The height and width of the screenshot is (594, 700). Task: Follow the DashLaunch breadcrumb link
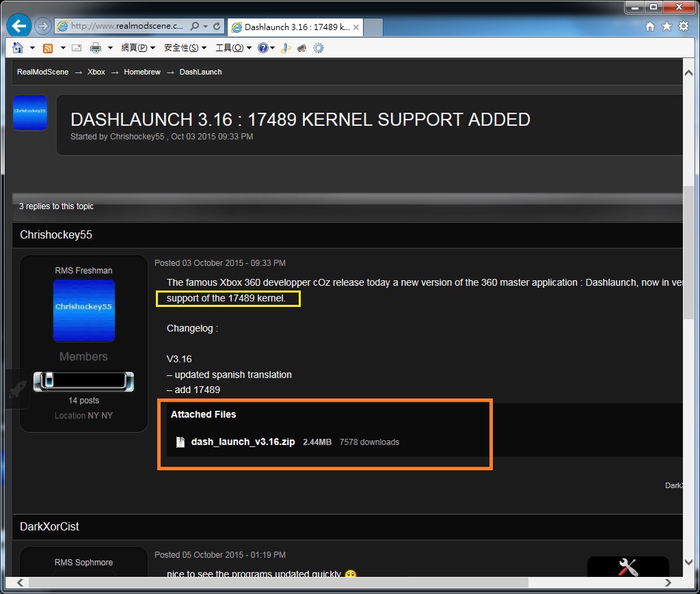200,72
